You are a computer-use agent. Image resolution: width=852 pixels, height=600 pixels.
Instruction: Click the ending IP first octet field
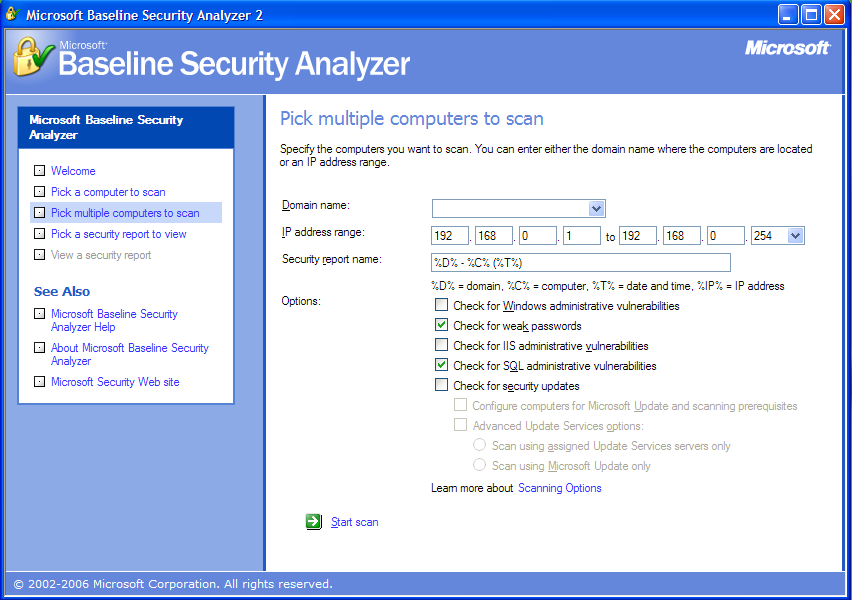tap(638, 236)
